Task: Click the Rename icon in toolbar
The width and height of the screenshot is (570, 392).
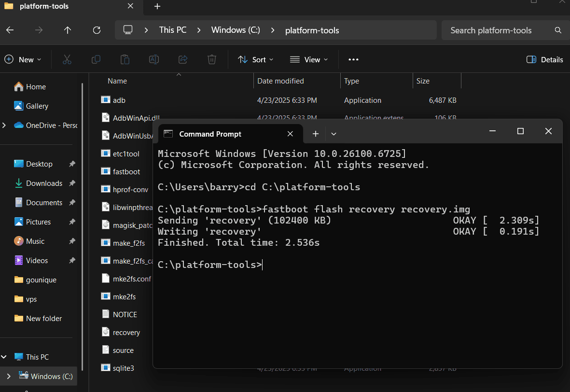Action: pos(154,60)
